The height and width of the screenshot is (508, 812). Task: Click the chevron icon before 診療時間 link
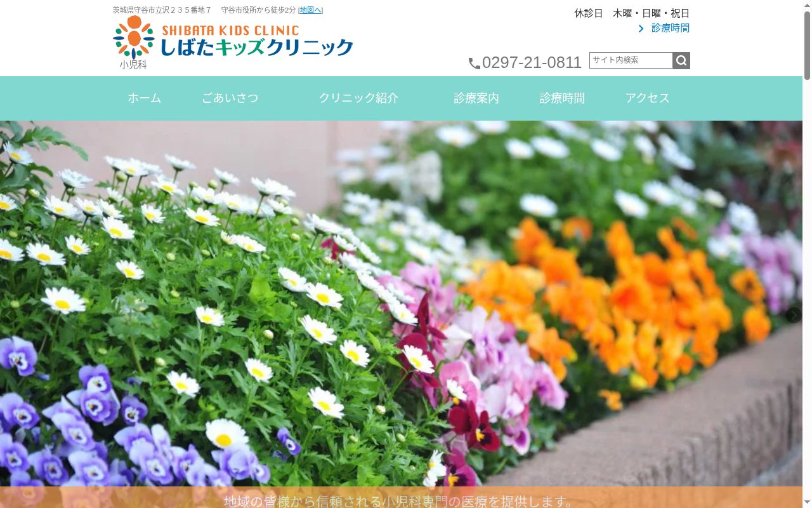(641, 29)
